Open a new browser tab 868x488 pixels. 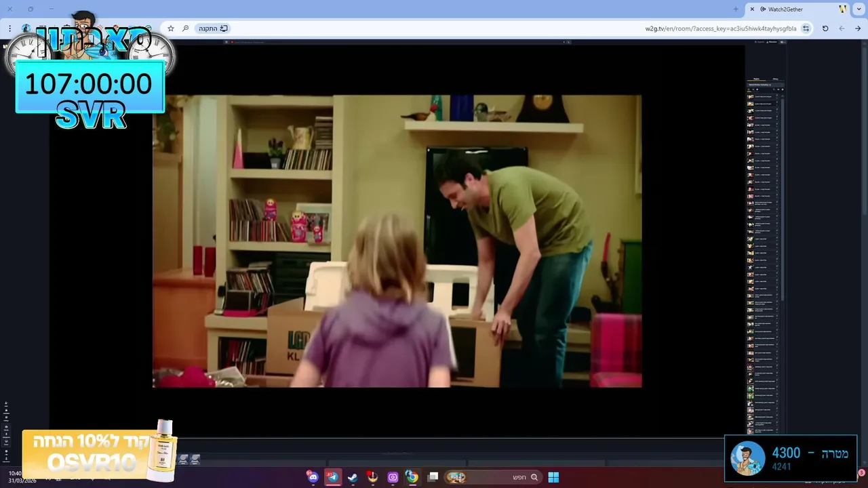pos(736,9)
